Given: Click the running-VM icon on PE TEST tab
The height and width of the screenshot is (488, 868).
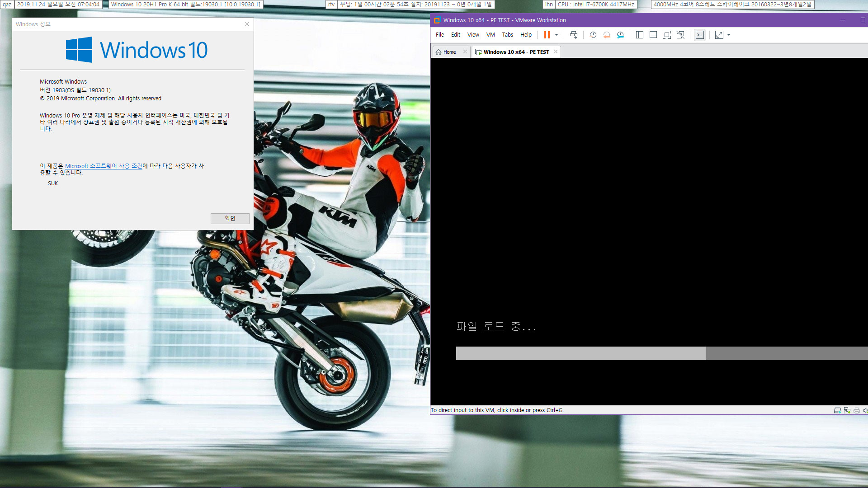Looking at the screenshot, I should [478, 52].
